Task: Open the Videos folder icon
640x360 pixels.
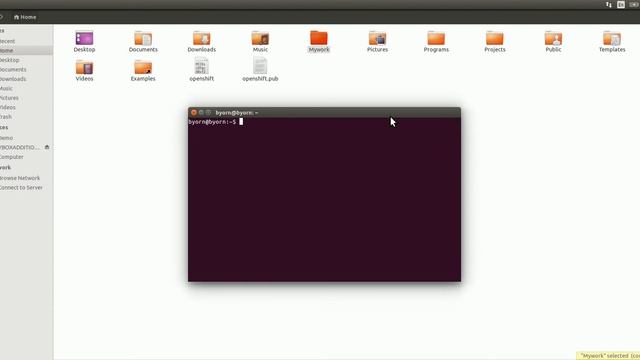Action: (84, 67)
